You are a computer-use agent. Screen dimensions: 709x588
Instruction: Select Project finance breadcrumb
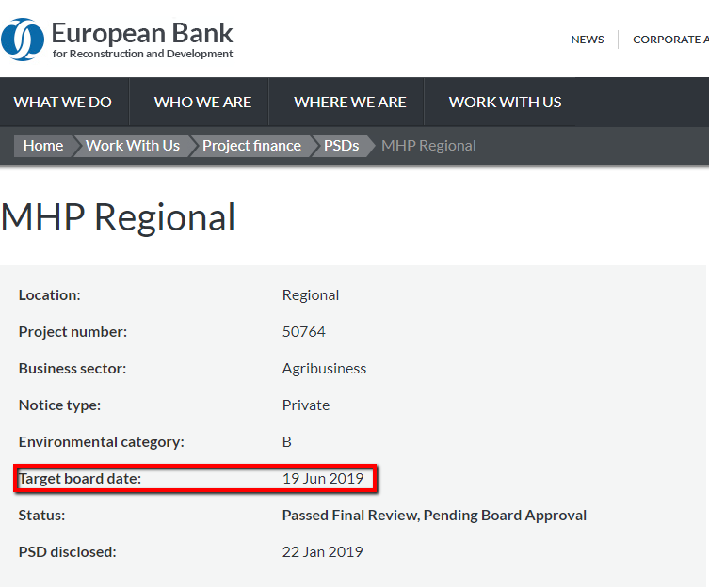tap(251, 146)
